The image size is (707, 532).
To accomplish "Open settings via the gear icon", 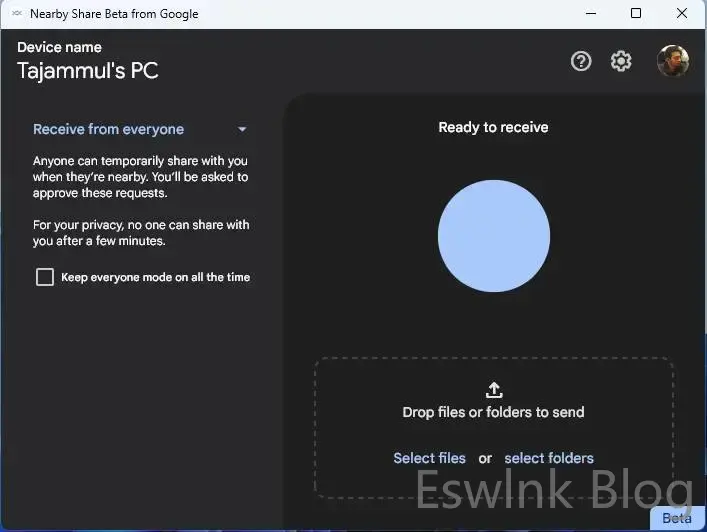I will tap(621, 61).
